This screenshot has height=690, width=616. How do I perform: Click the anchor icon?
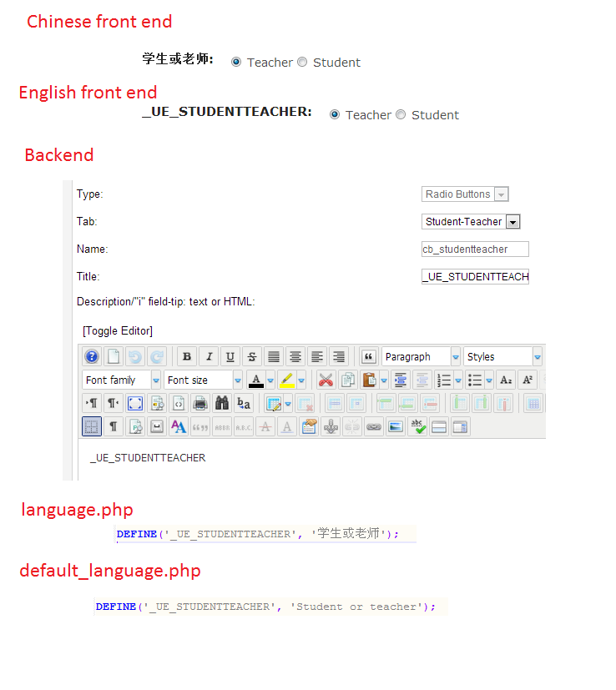tap(331, 426)
